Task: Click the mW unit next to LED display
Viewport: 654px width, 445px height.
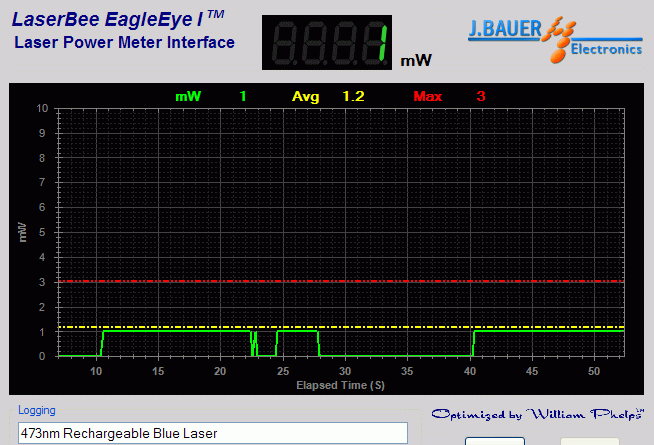Action: (x=416, y=60)
